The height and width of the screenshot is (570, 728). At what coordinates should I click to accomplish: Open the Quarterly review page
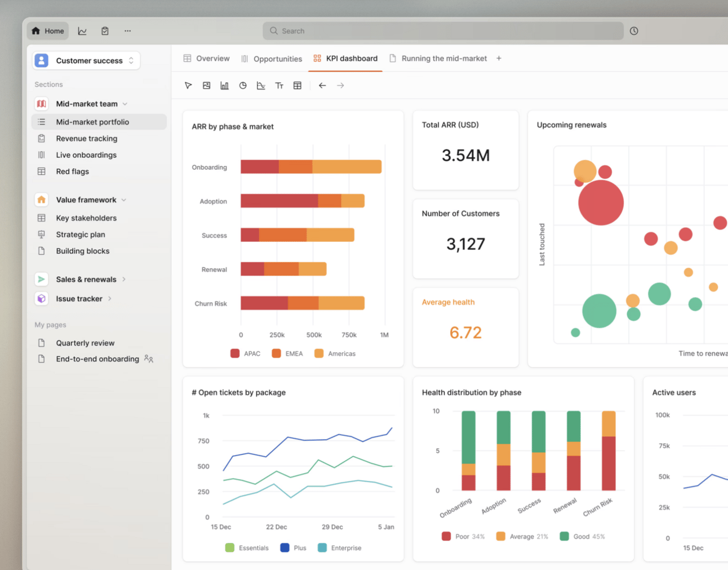85,343
